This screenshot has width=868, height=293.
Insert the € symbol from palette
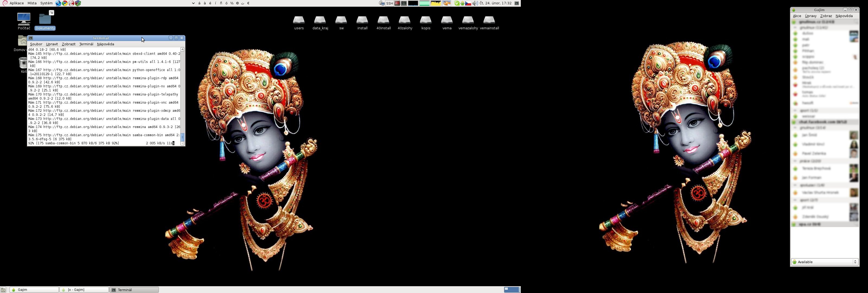pyautogui.click(x=248, y=3)
